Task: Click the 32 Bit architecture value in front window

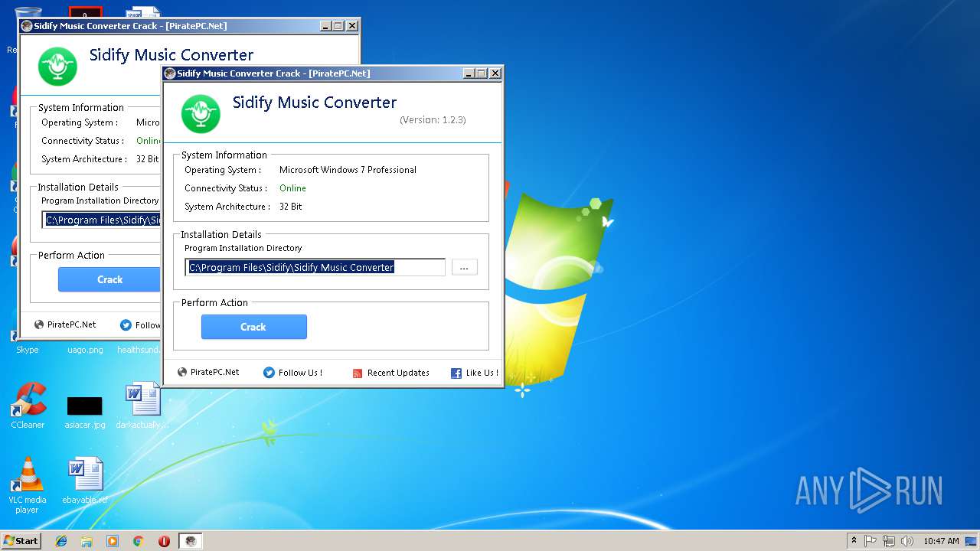Action: tap(290, 207)
